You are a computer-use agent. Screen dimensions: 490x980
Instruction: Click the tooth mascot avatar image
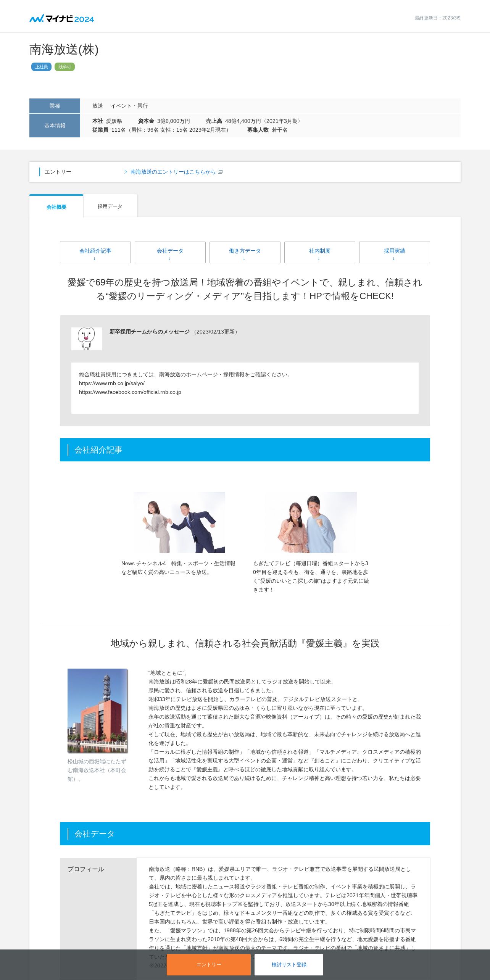(x=87, y=339)
